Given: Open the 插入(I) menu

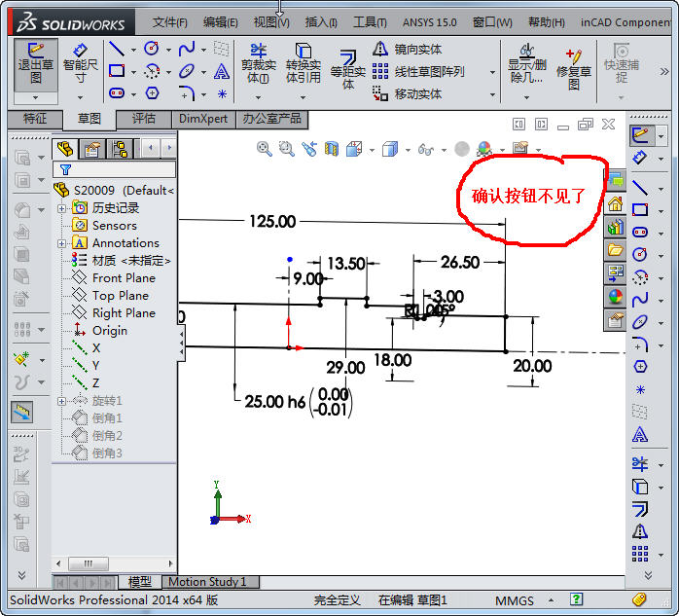Looking at the screenshot, I should tap(321, 22).
